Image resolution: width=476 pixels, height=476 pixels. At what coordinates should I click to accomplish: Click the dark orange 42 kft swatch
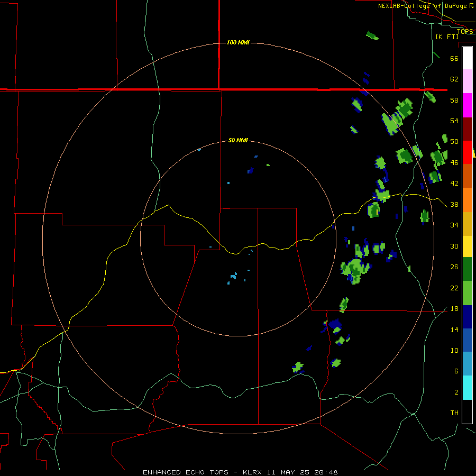(x=467, y=176)
